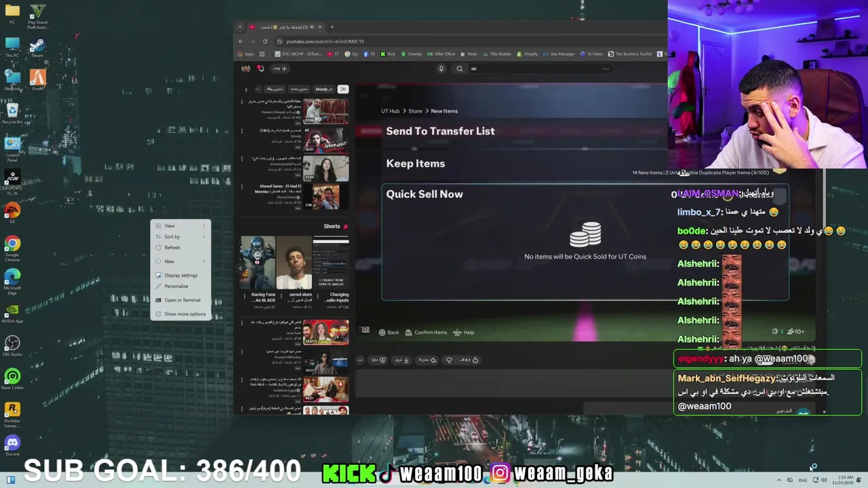Open the Racing Fans As BLACK short
The width and height of the screenshot is (868, 488).
258,263
